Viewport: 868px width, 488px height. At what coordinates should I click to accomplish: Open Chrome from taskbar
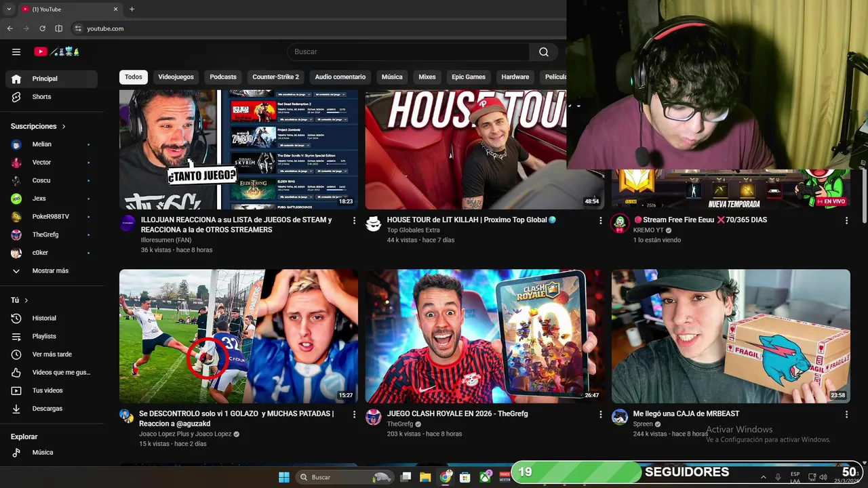click(x=445, y=477)
